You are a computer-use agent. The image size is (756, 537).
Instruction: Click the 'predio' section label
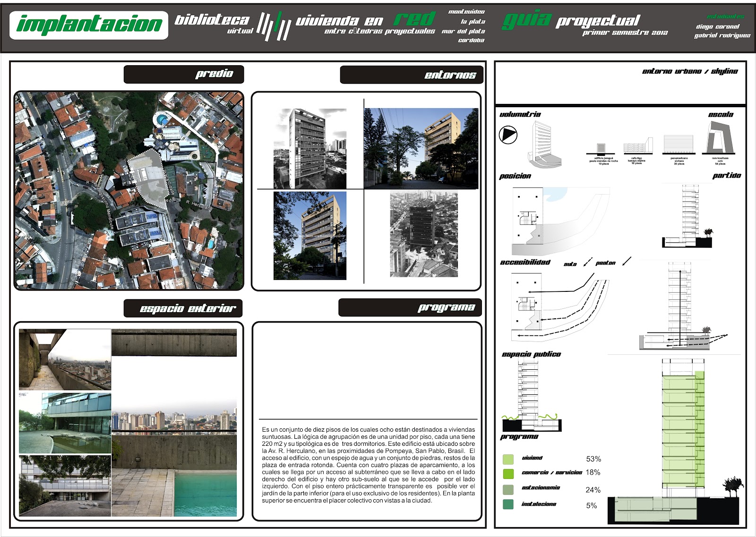coord(184,74)
